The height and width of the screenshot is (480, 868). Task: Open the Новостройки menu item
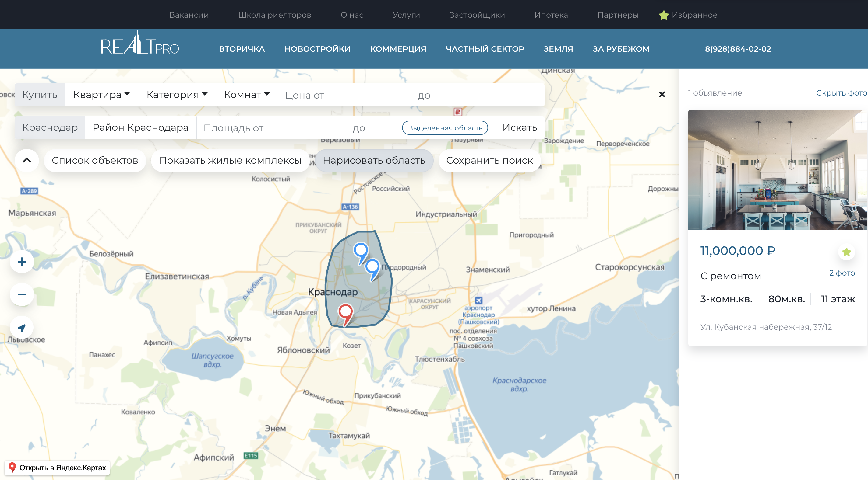pos(317,49)
